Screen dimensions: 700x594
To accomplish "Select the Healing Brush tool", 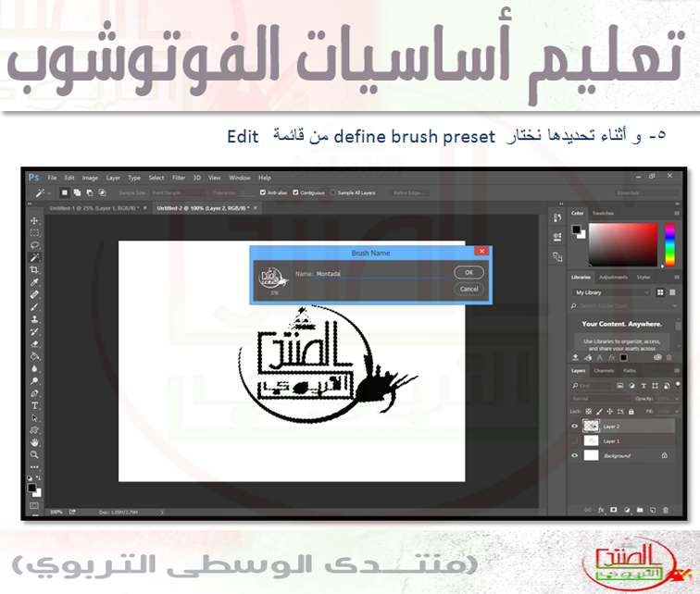I will point(34,294).
